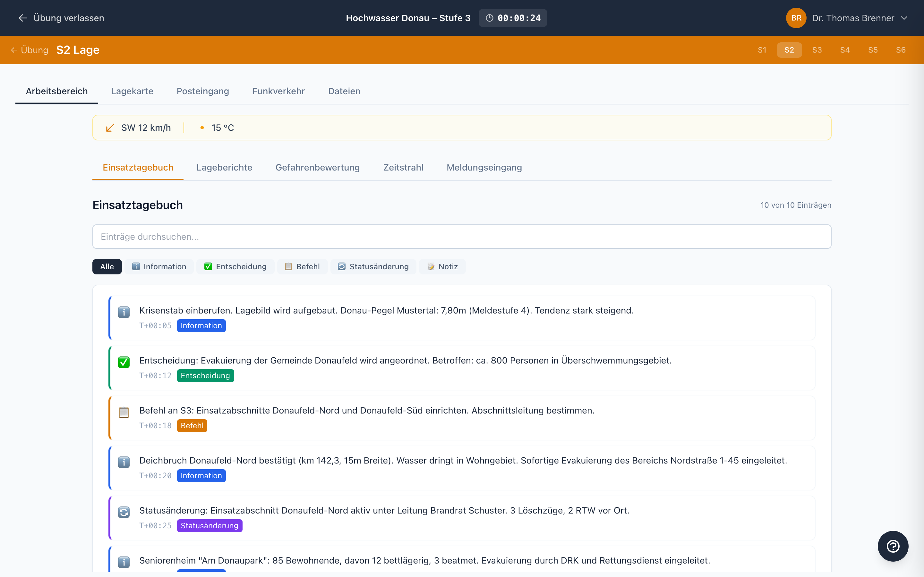
Task: Click the Einträge durchsuchen search field
Action: (x=462, y=237)
